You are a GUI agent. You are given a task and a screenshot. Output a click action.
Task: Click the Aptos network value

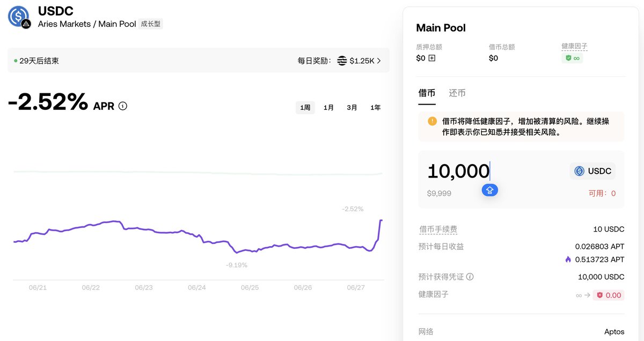pos(614,332)
